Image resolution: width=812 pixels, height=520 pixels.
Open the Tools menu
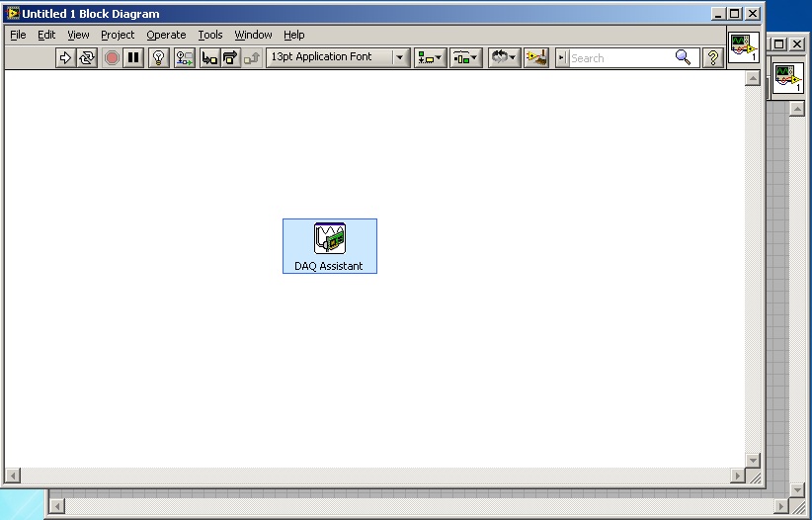pyautogui.click(x=209, y=35)
